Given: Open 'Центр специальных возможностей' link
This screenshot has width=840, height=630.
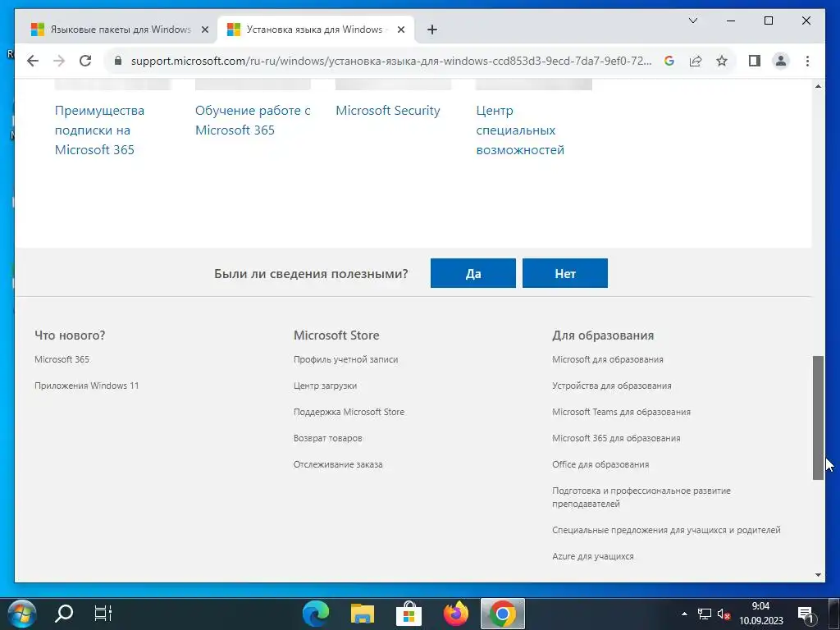Looking at the screenshot, I should (520, 130).
